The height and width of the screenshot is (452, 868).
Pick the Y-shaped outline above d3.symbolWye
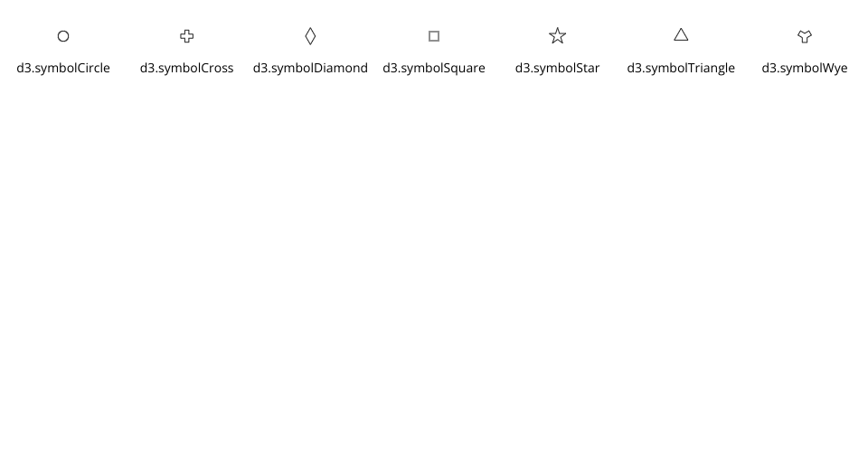(805, 36)
